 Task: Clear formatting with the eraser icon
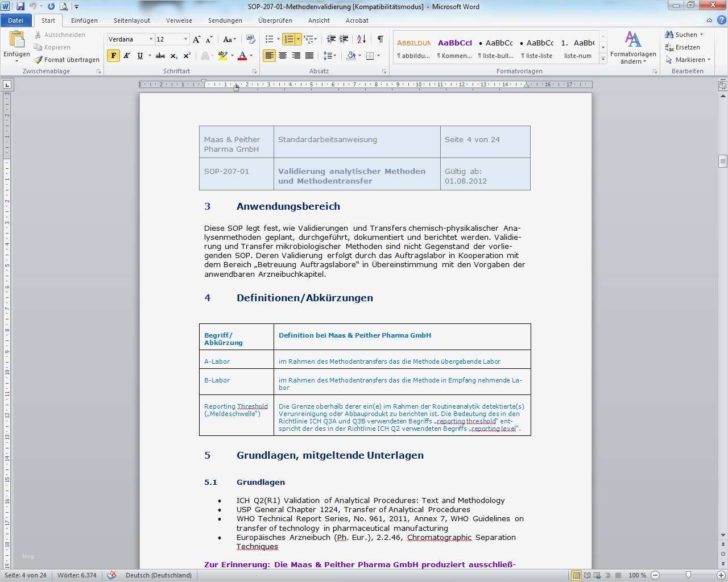250,39
